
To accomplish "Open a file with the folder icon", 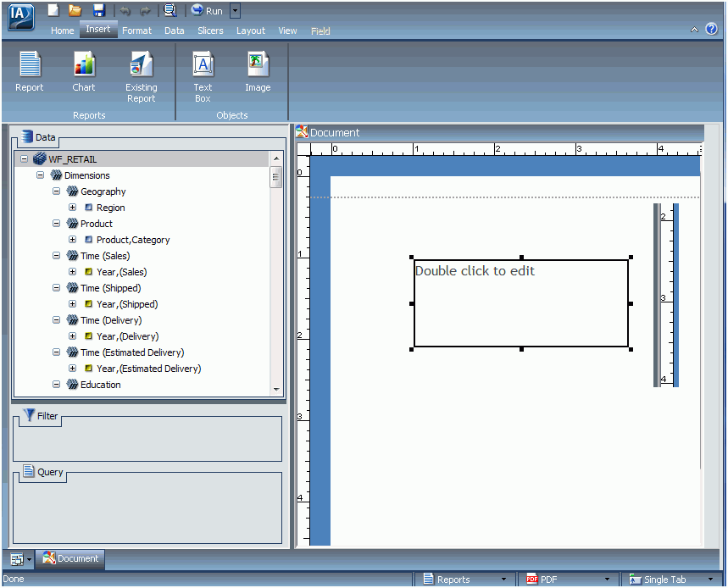I will [75, 10].
